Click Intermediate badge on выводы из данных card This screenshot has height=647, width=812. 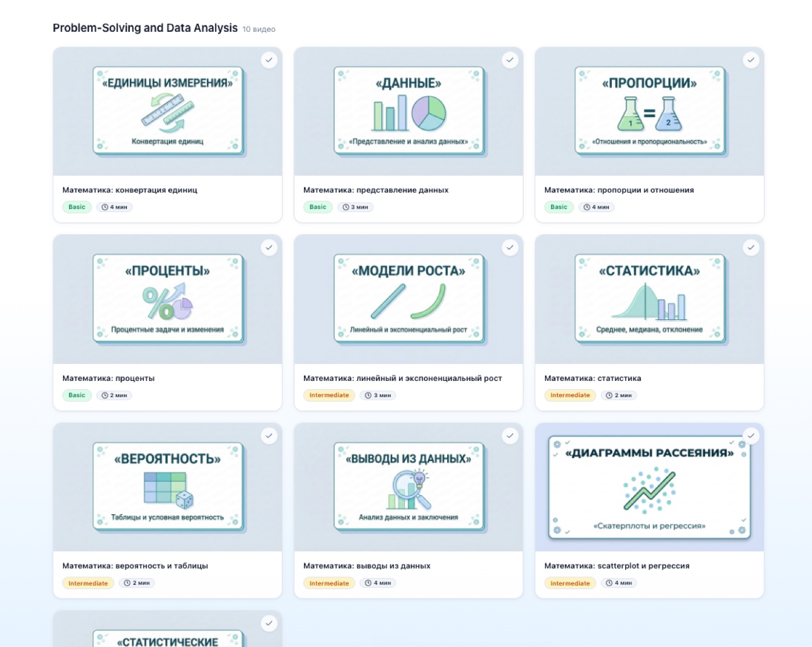[329, 583]
